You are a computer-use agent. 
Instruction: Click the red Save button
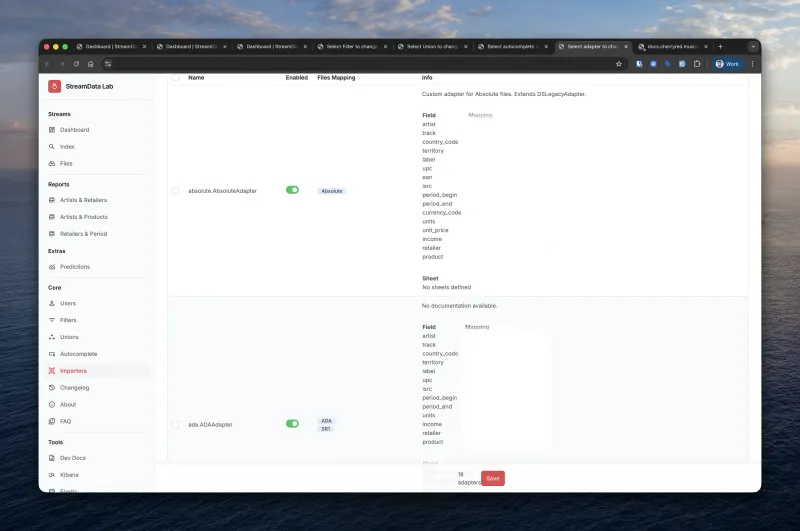[x=493, y=478]
